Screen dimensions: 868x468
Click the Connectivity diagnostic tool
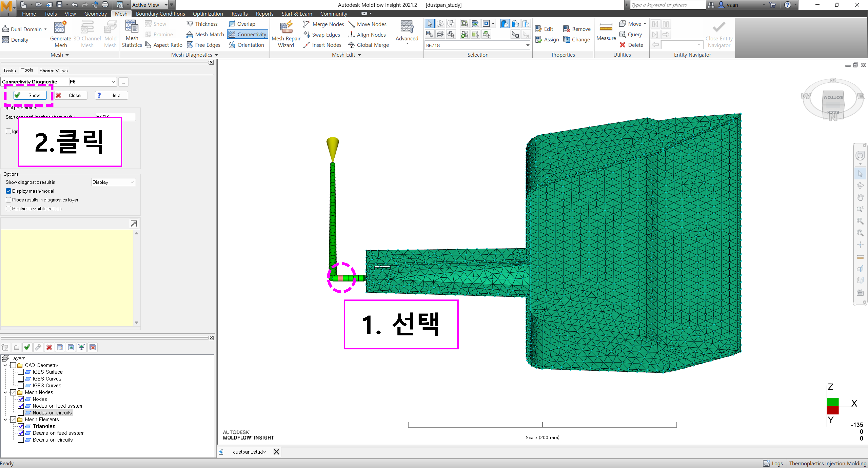click(x=248, y=34)
